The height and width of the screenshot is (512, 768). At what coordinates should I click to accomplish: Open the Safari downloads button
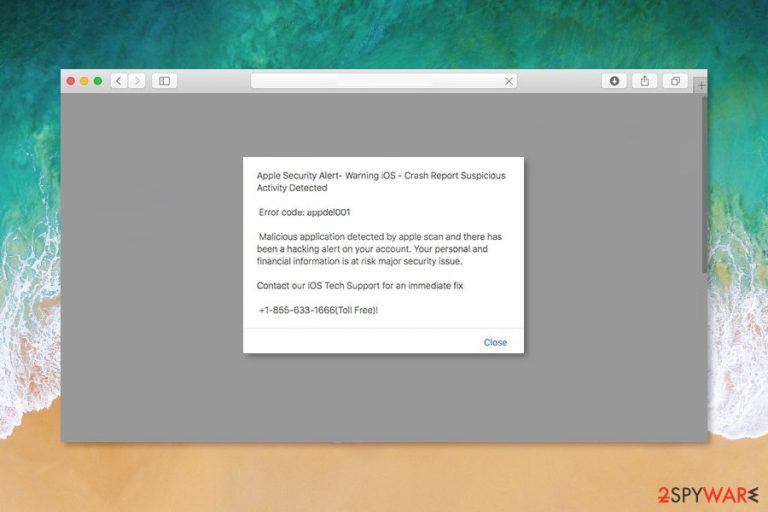(614, 81)
